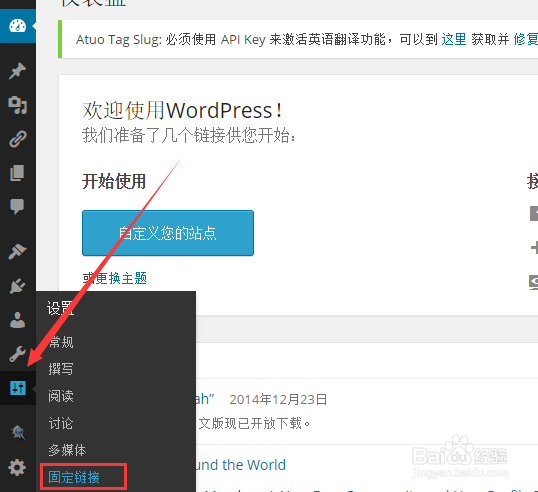538x492 pixels.
Task: Click the 2014年12月23日 news date text
Action: (278, 399)
